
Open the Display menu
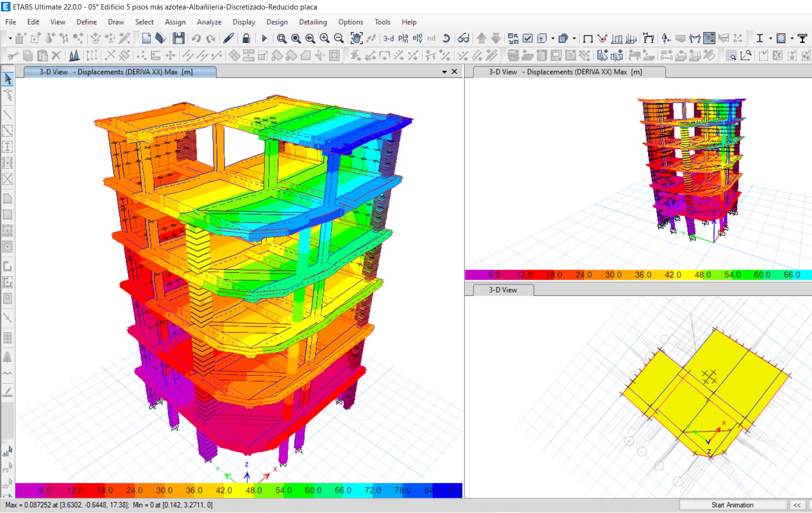[244, 22]
